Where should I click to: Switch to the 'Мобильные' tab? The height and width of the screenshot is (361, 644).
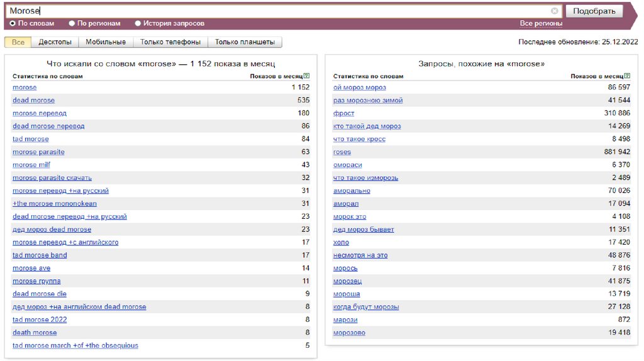(106, 42)
